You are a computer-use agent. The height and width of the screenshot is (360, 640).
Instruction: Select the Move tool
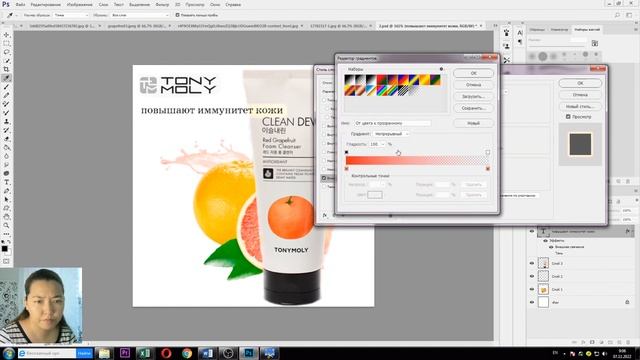(6, 35)
